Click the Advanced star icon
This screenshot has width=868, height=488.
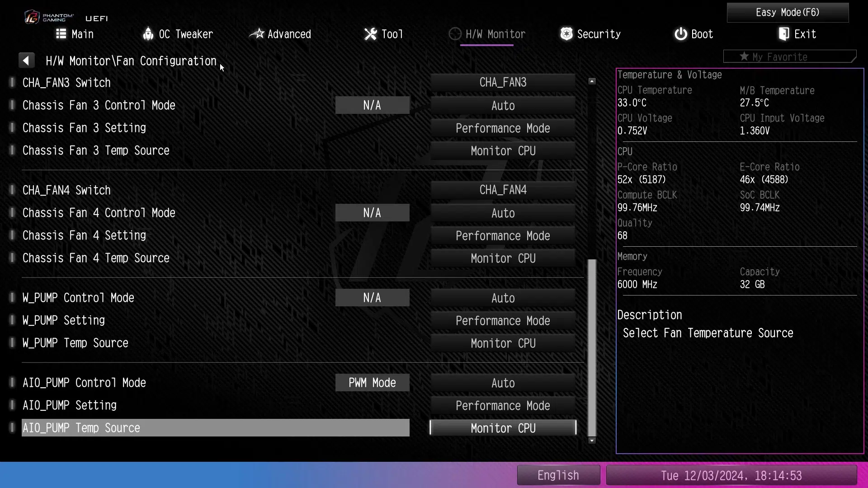coord(257,34)
